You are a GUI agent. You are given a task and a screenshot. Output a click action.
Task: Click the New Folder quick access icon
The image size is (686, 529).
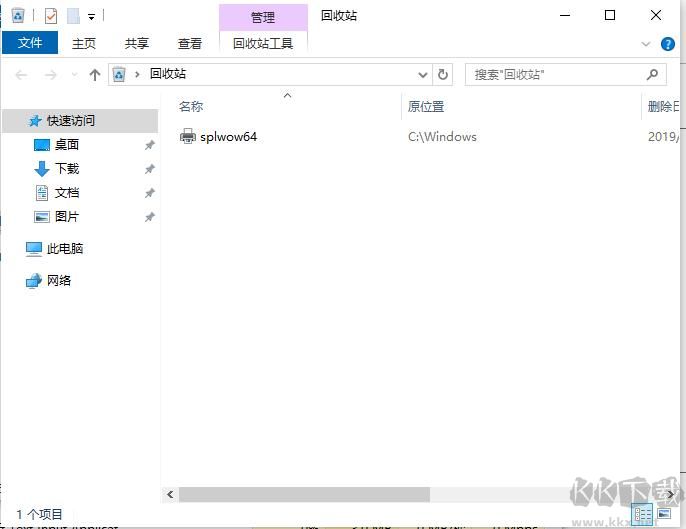74,16
